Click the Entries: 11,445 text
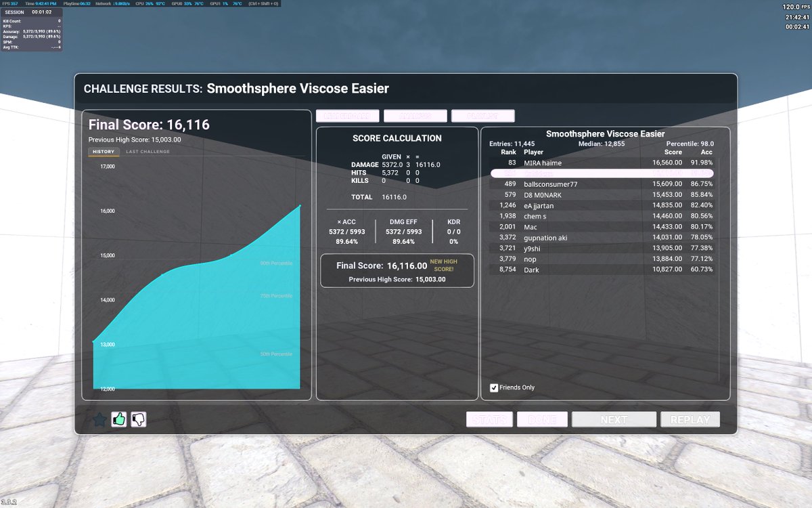812x508 pixels. pyautogui.click(x=512, y=144)
